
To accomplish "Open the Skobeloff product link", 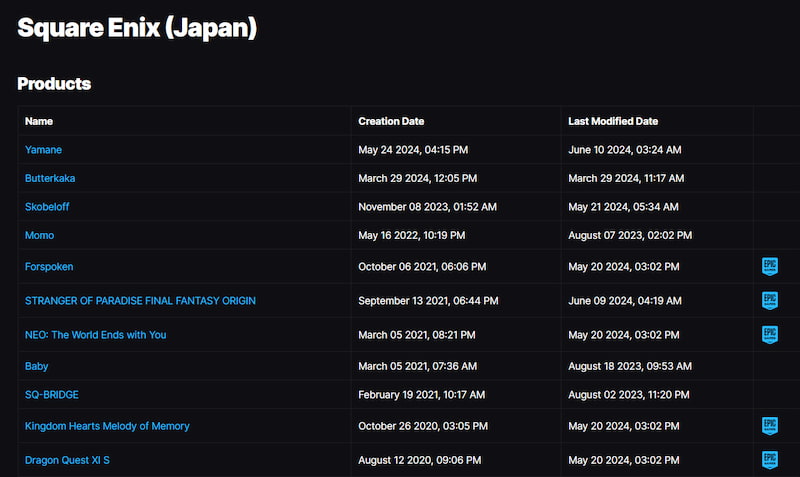I will [47, 207].
